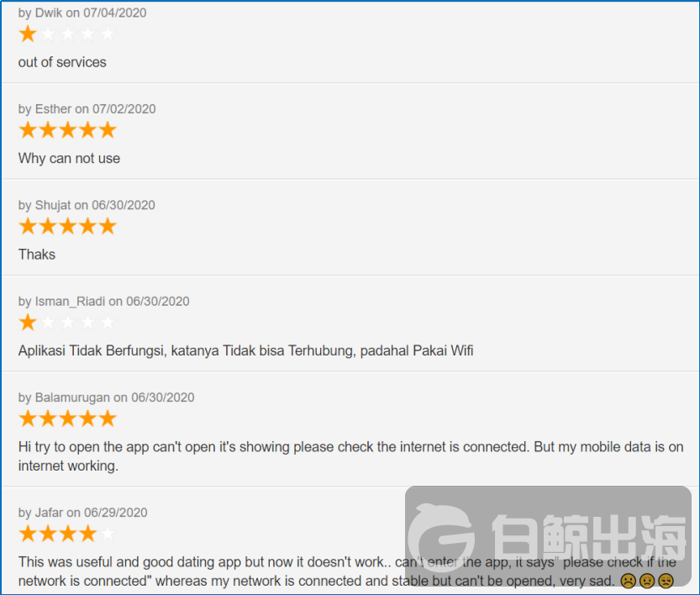The height and width of the screenshot is (595, 700).
Task: Click 'by Balamurugan on 06/30/2020' header
Action: 106,398
